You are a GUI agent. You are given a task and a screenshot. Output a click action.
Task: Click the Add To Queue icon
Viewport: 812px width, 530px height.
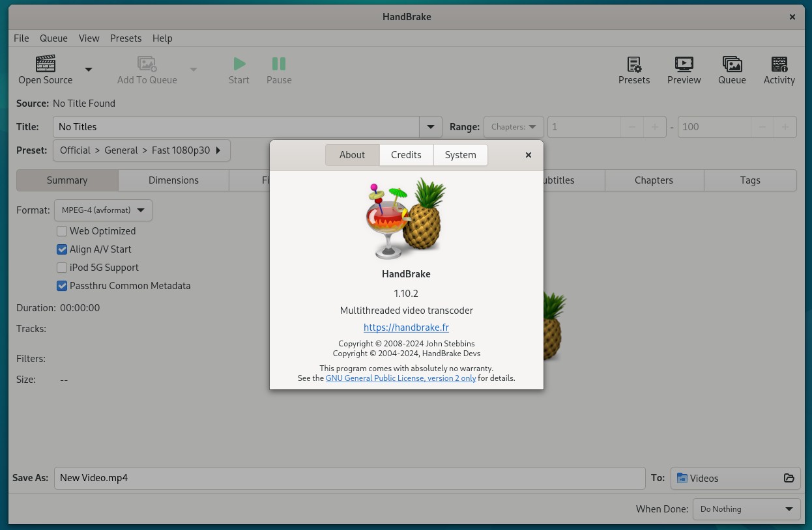(147, 64)
